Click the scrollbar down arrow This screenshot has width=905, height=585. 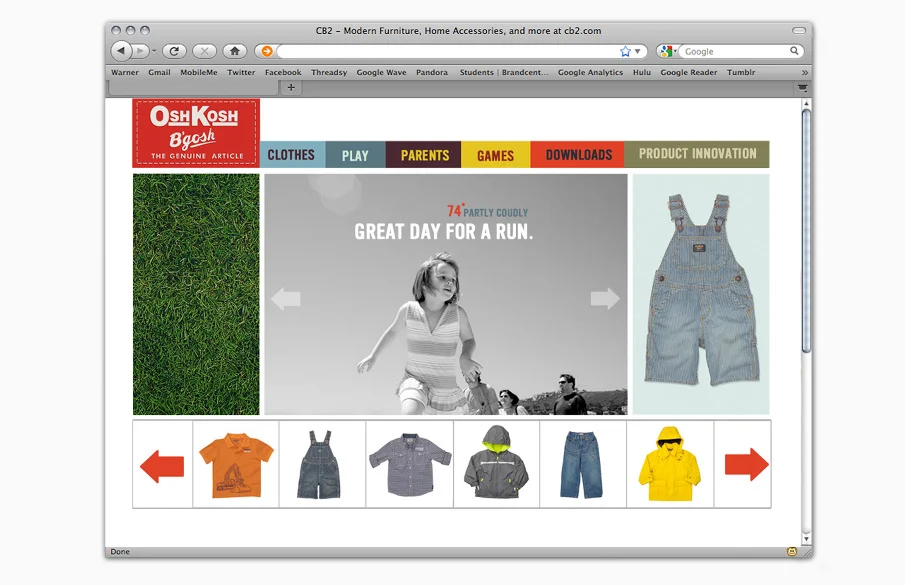(806, 539)
